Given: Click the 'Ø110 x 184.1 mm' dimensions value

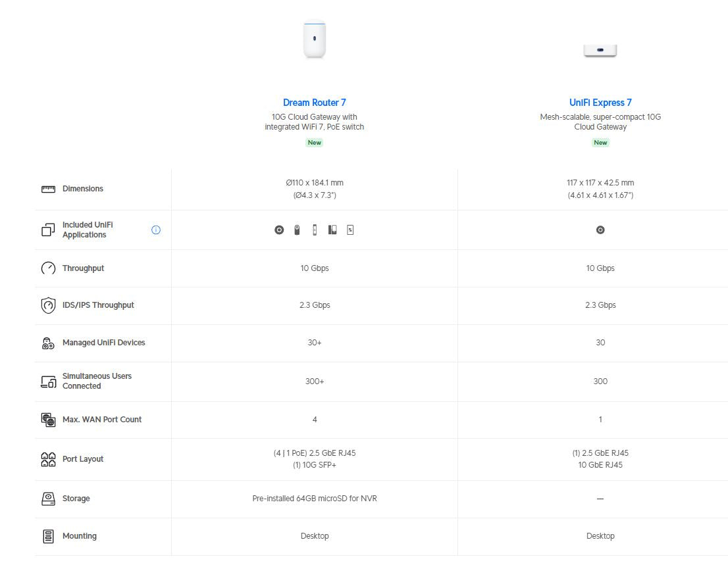Looking at the screenshot, I should 315,183.
